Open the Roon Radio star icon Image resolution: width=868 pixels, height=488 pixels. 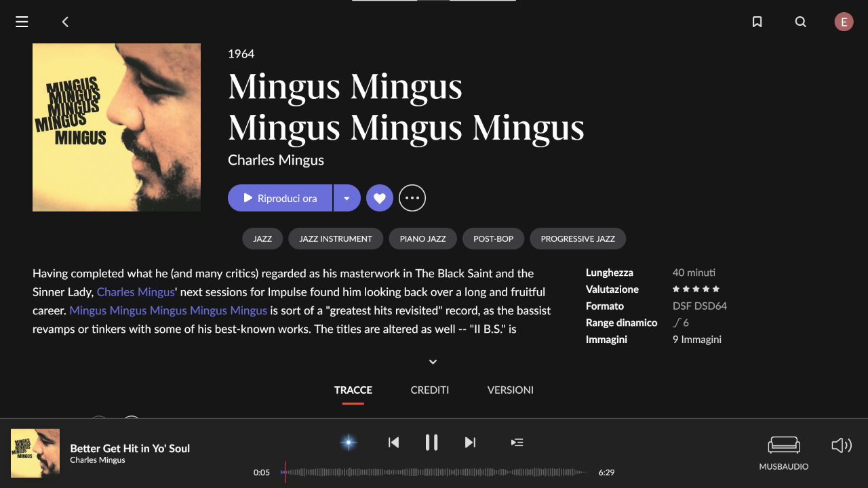coord(349,443)
